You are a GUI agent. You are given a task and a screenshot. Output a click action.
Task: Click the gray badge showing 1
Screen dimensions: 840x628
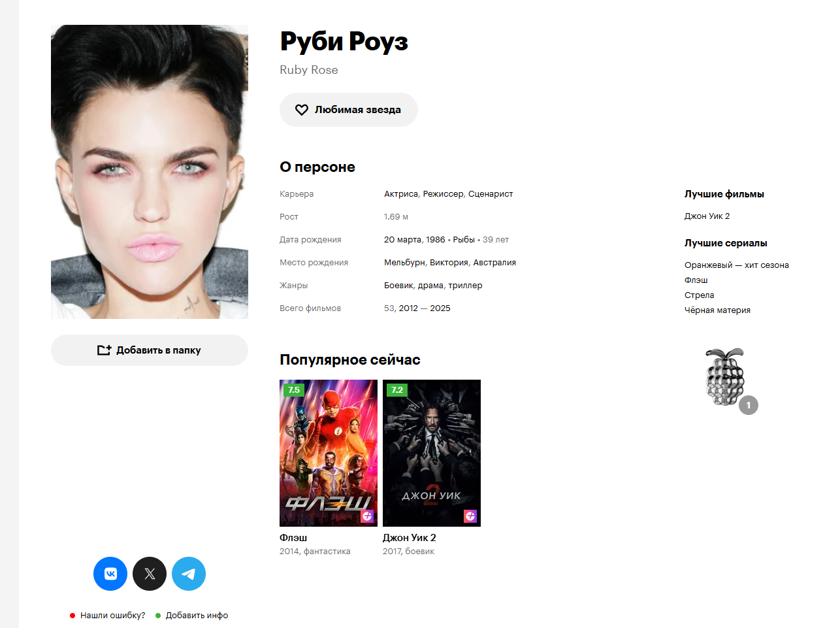[x=749, y=405]
